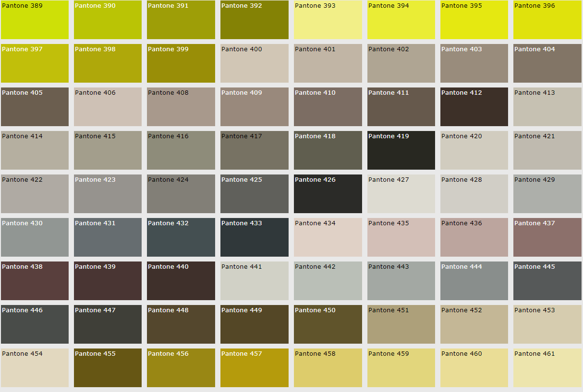Pick the dark brown Pantone 412 swatch
This screenshot has height=392, width=583.
474,107
